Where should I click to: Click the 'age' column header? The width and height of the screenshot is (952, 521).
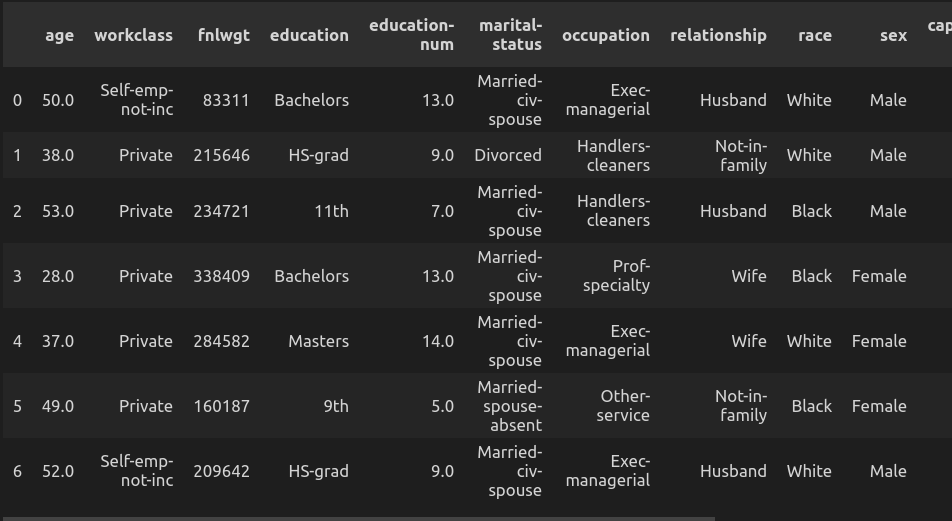(x=59, y=35)
